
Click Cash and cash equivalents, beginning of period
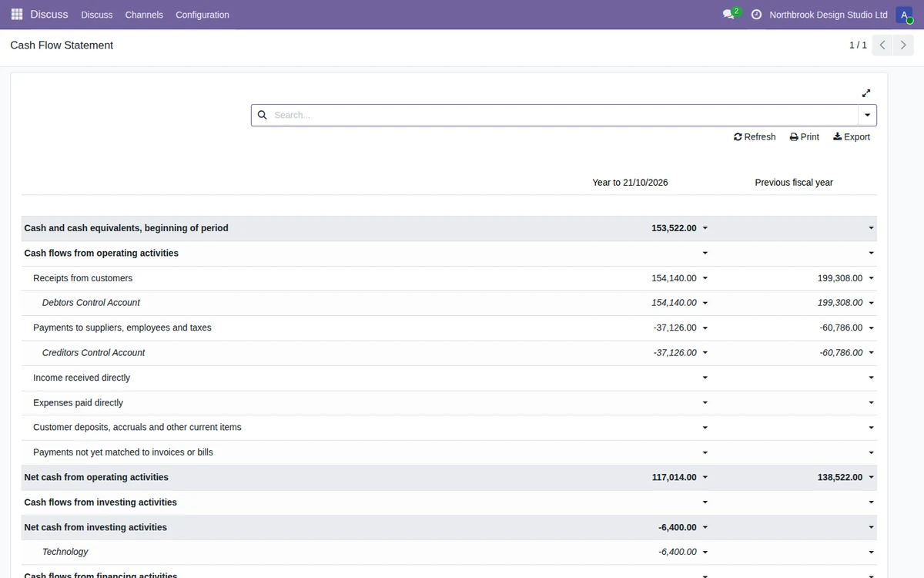[x=126, y=228]
